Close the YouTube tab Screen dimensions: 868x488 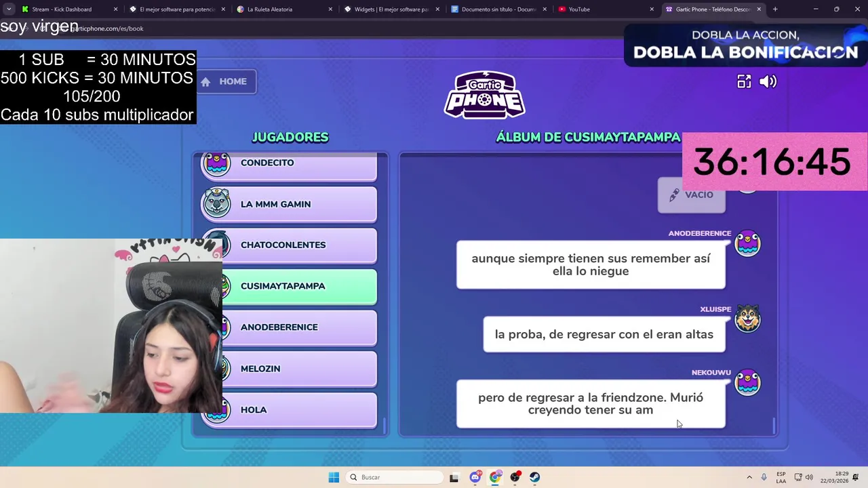652,9
